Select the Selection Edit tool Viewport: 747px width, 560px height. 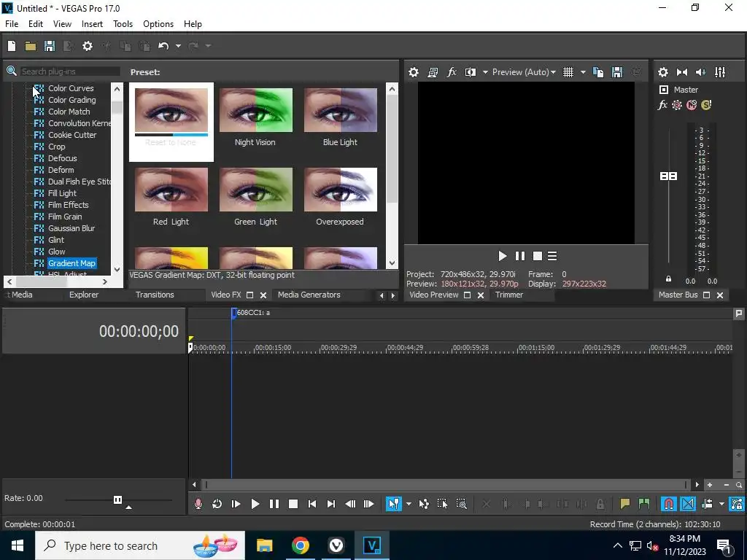coord(442,504)
